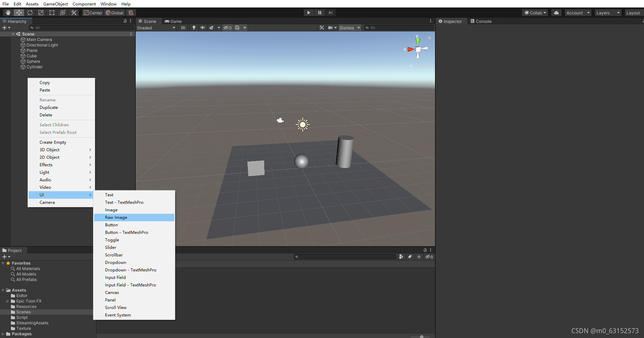Image resolution: width=644 pixels, height=338 pixels.
Task: Collapse the Assets folder in Project panel
Action: pyautogui.click(x=3, y=290)
